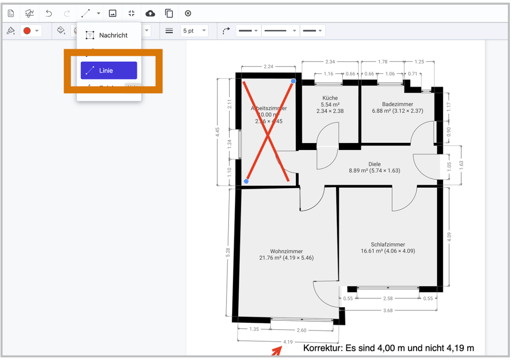Open the drawing tool dropdown arrow
The height and width of the screenshot is (361, 512).
pyautogui.click(x=98, y=13)
